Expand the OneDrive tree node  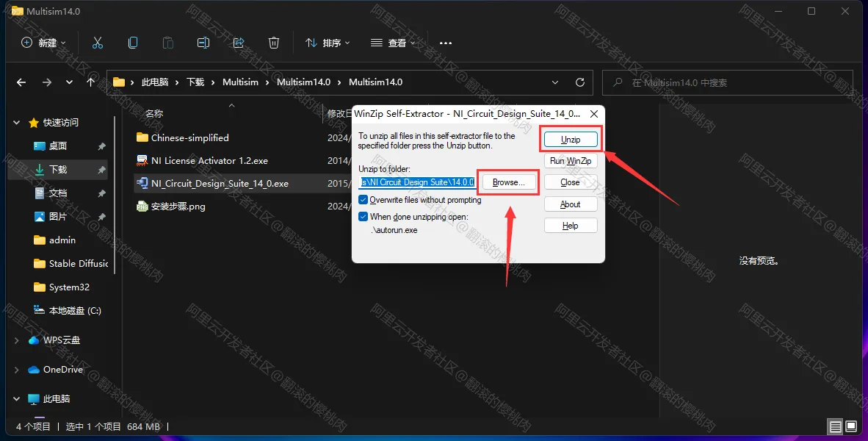tap(17, 370)
